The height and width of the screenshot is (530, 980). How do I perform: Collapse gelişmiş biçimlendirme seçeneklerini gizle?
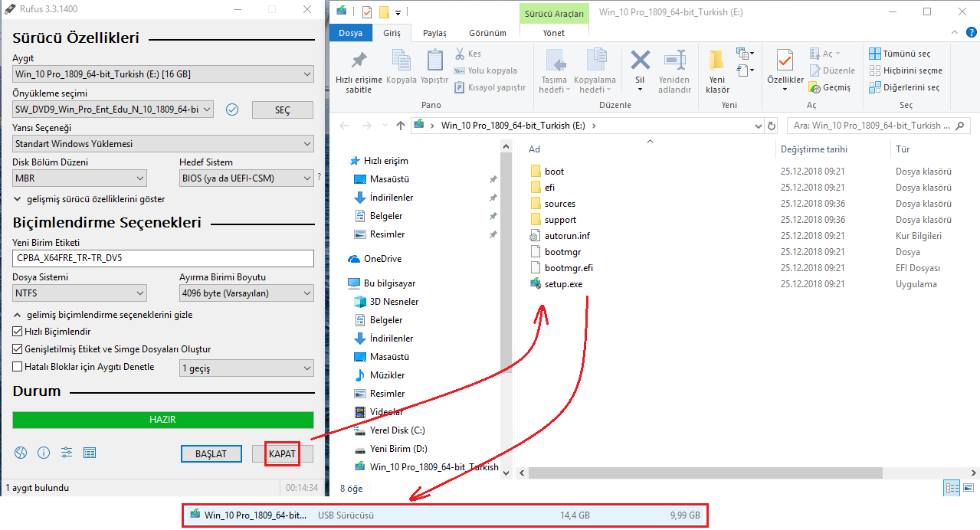[x=103, y=315]
